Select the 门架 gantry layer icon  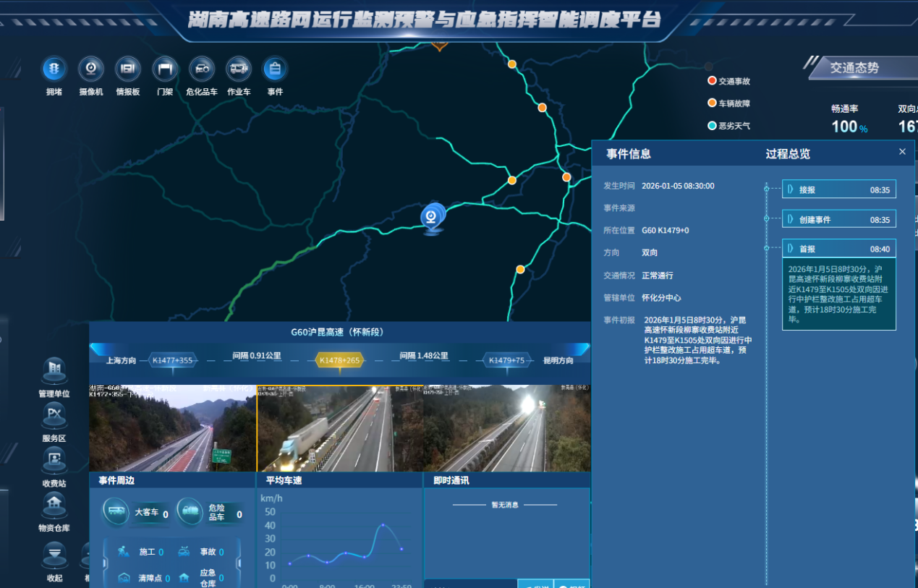(x=165, y=69)
